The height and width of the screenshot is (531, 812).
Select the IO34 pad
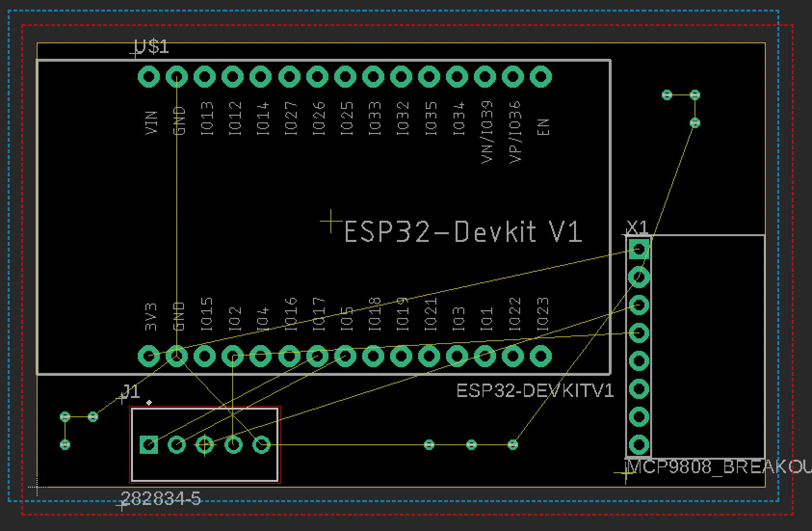(x=457, y=77)
